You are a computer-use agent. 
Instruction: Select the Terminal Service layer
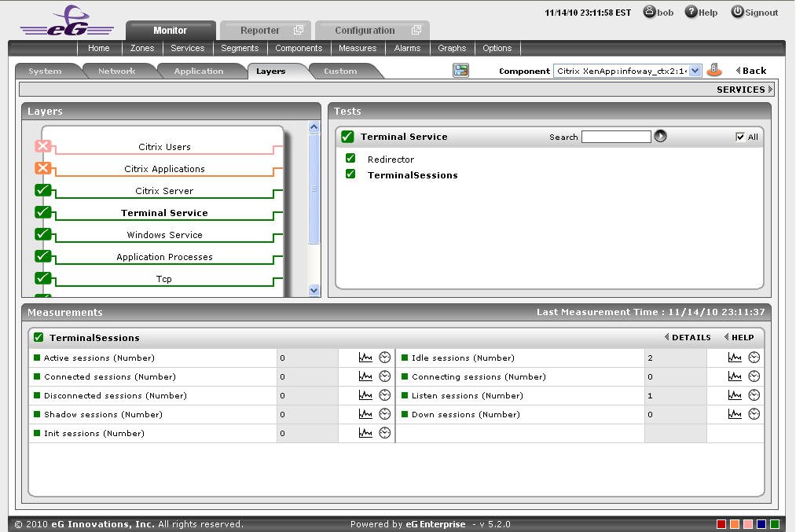tap(164, 213)
